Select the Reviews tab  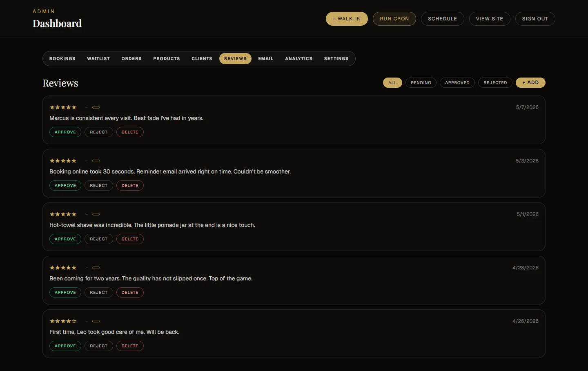tap(235, 59)
